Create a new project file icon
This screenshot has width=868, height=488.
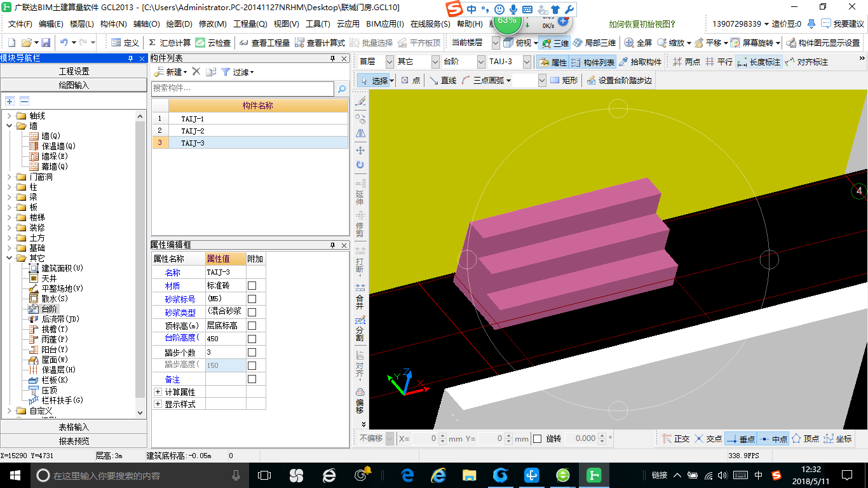[x=11, y=43]
